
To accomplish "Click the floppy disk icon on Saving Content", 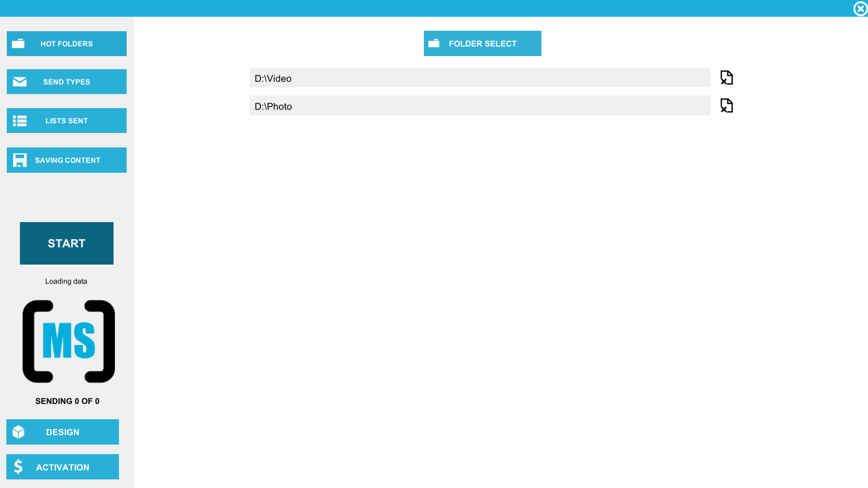I will click(19, 160).
